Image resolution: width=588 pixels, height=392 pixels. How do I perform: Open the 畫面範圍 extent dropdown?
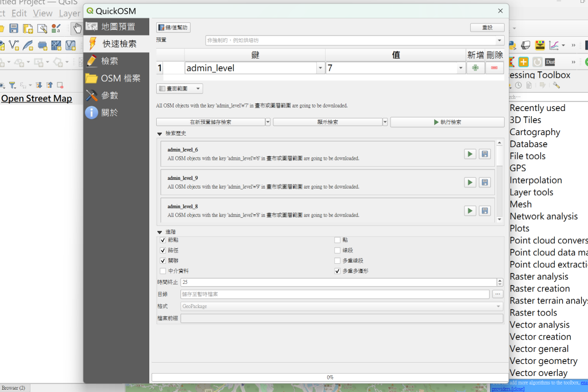pyautogui.click(x=180, y=89)
